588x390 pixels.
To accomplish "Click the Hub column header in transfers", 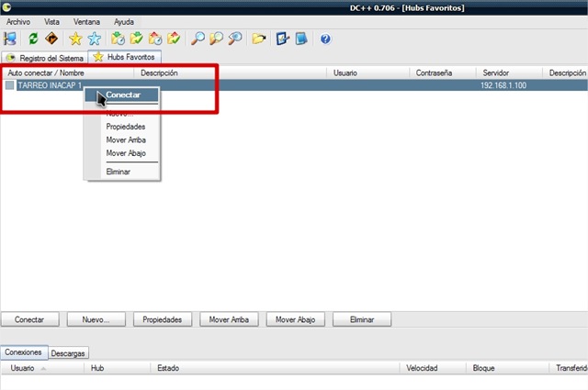I will pos(117,368).
